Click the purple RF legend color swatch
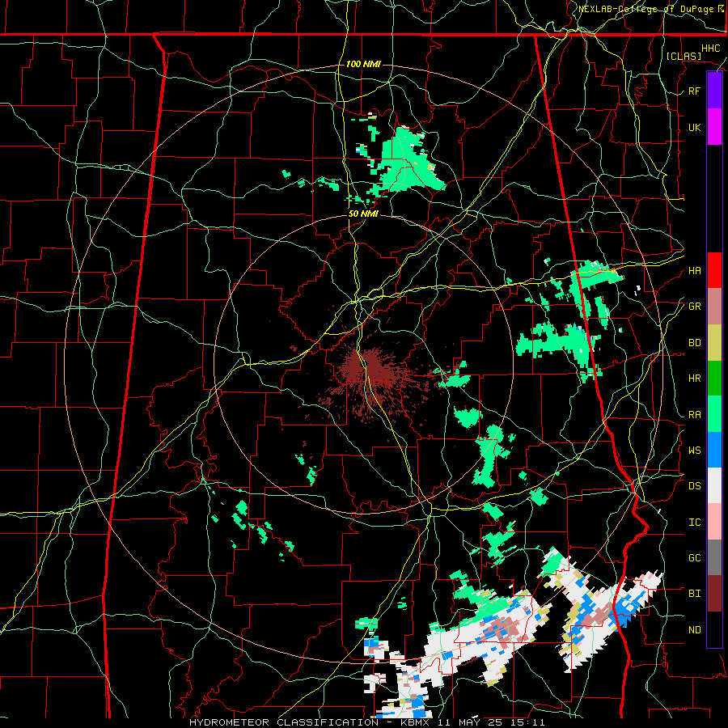 click(x=714, y=91)
